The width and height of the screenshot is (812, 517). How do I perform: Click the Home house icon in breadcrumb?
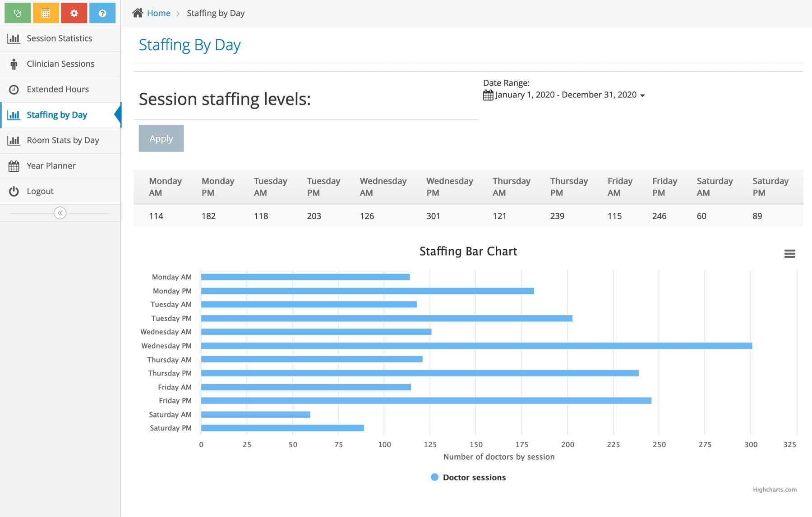click(x=138, y=13)
